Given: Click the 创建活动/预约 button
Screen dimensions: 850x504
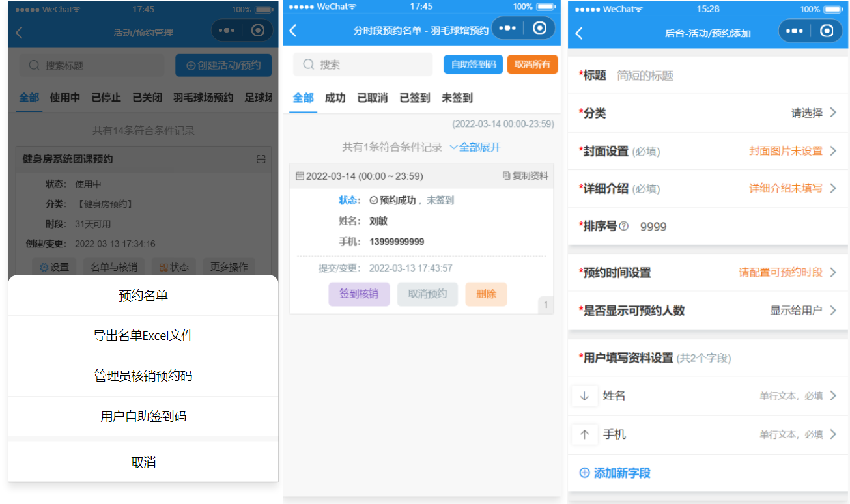Looking at the screenshot, I should point(223,66).
